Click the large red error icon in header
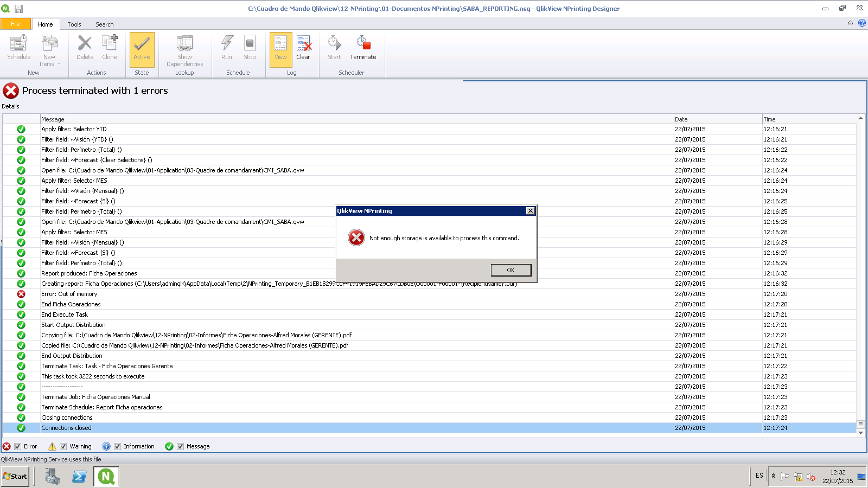The width and height of the screenshot is (868, 488). (x=11, y=91)
